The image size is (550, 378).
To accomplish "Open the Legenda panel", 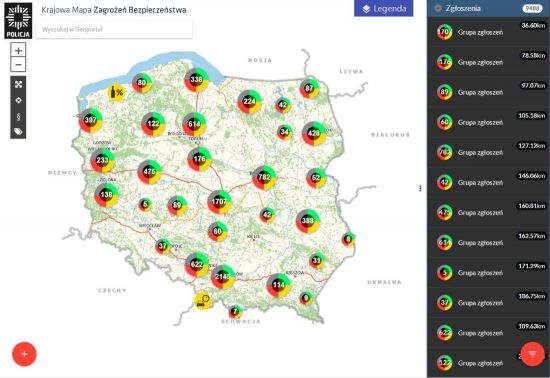I will [384, 8].
